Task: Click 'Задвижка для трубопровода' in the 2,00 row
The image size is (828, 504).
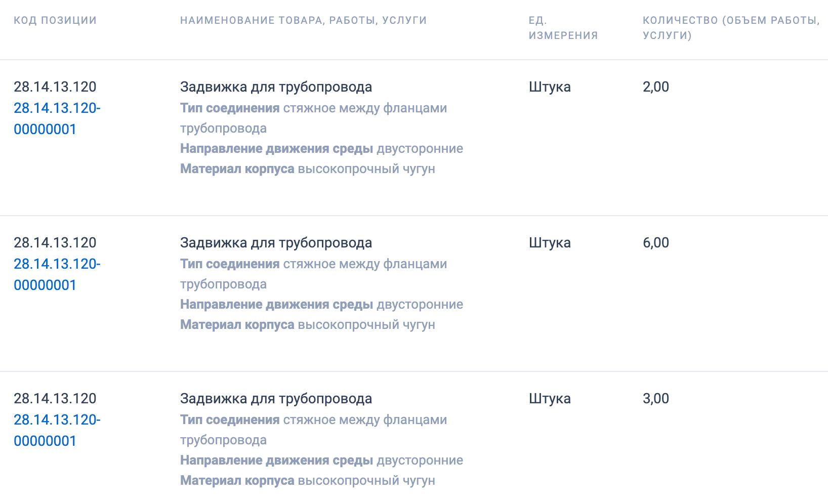Action: click(276, 87)
